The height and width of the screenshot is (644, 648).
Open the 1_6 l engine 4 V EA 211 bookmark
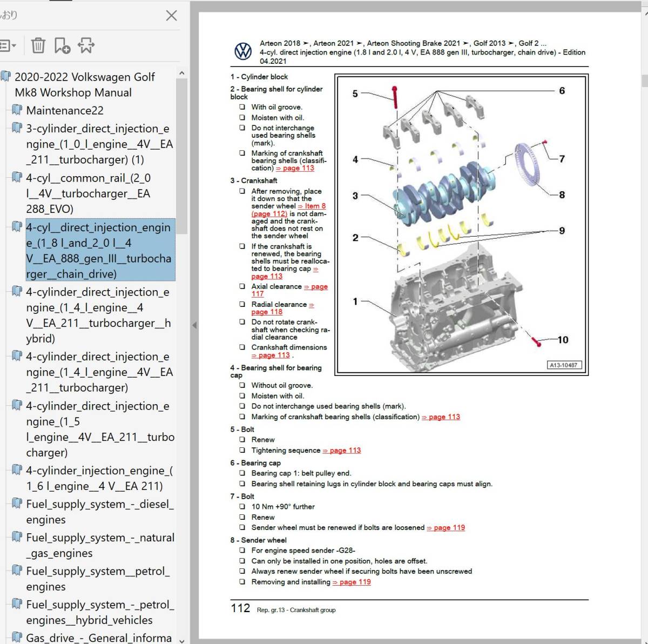tap(99, 478)
